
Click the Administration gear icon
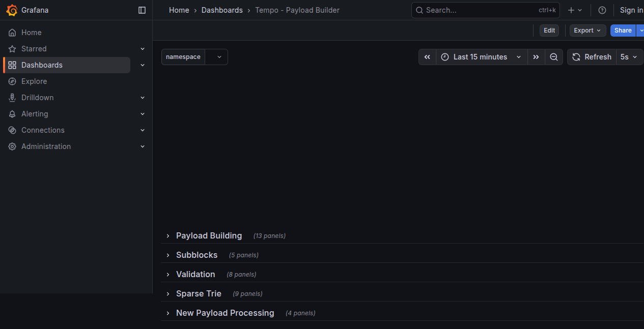[12, 146]
